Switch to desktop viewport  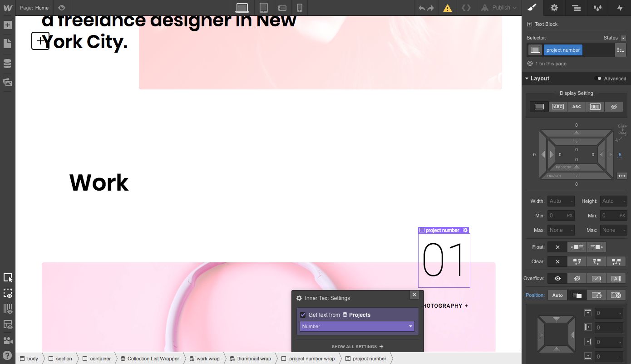point(242,8)
